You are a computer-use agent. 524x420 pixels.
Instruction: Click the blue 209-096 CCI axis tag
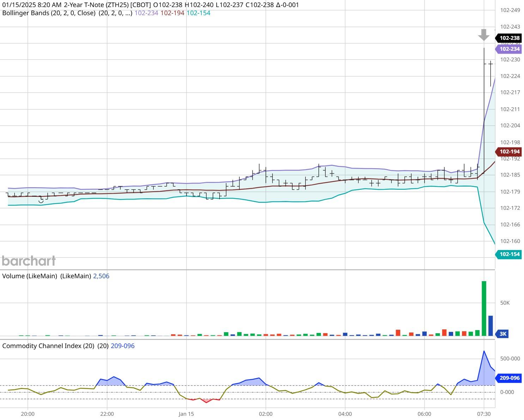508,378
